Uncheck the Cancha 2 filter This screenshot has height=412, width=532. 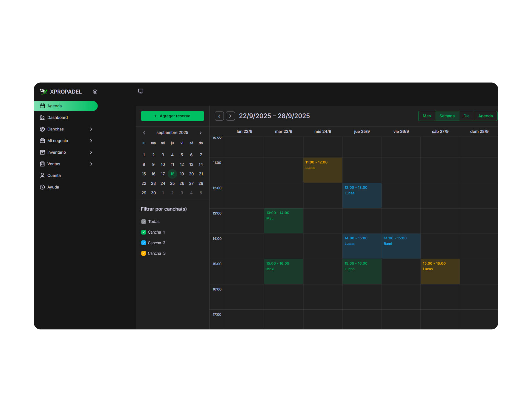[143, 243]
